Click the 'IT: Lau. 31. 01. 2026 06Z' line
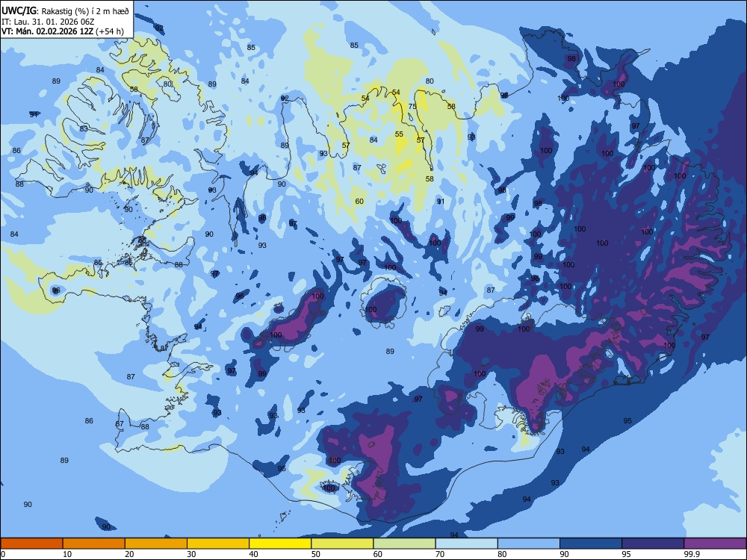Screen dimensions: 747x560 point(48,22)
